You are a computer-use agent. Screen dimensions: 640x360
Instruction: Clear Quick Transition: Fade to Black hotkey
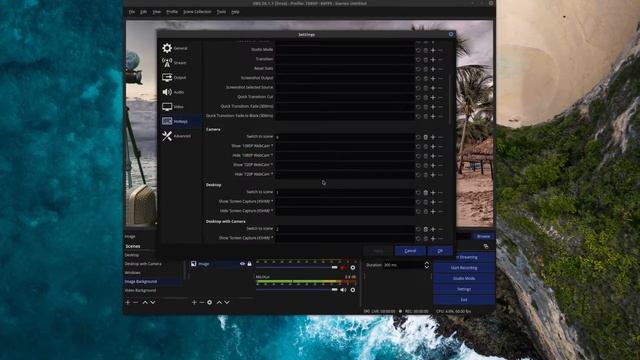pos(425,116)
